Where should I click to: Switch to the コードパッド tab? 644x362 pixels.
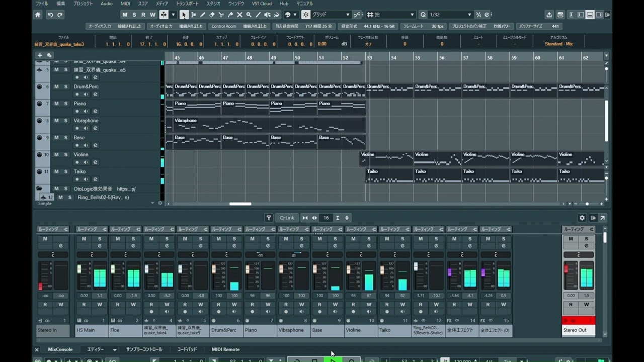(187, 349)
